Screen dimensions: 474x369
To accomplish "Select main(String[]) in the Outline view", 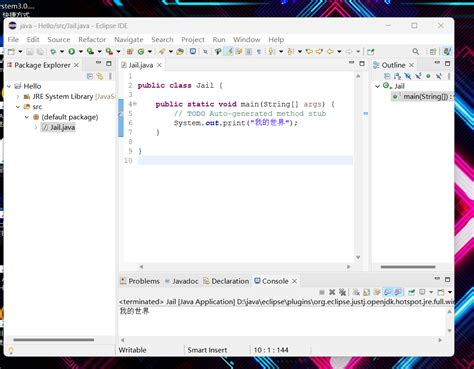I will tap(422, 96).
